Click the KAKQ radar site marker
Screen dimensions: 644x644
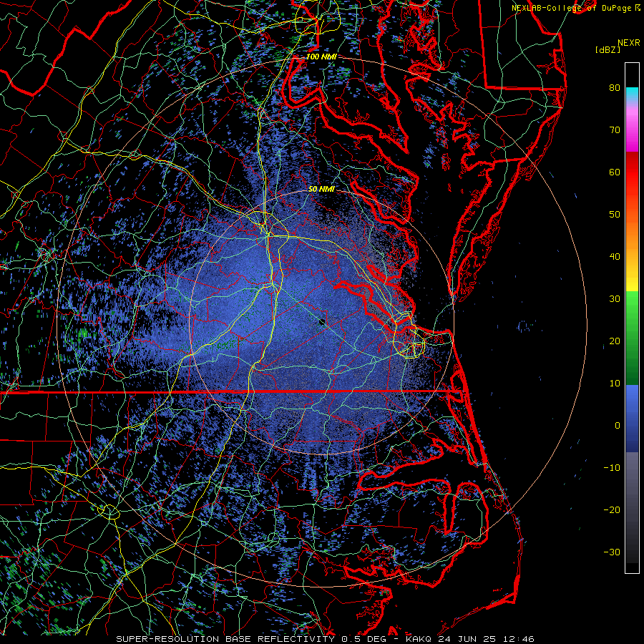coord(322,322)
